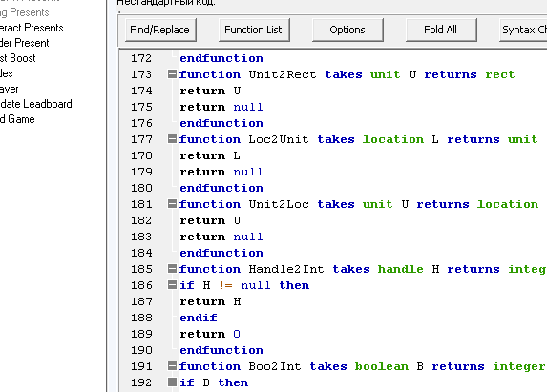Click the 'Loc2Unit' function name
The width and height of the screenshot is (547, 392).
[279, 139]
